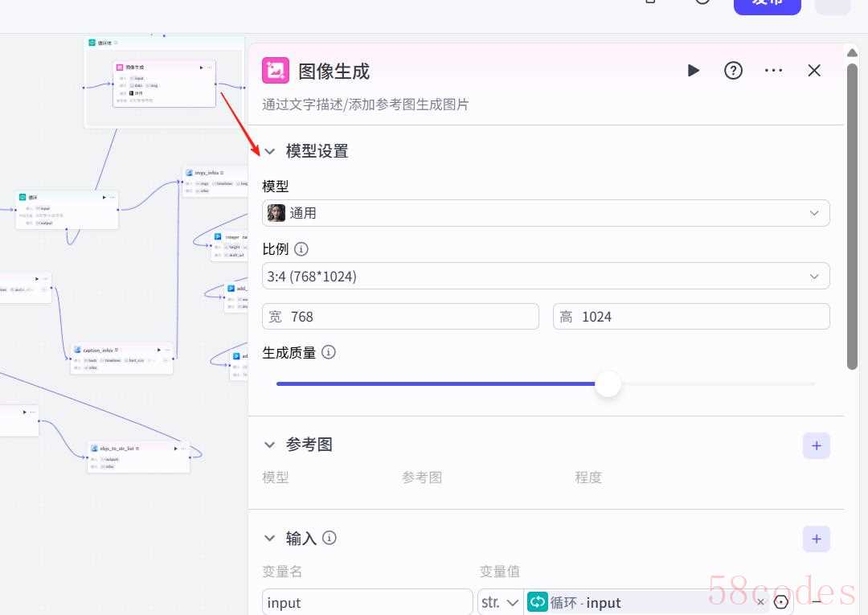Run the 图像生成 node from the panel header
This screenshot has height=615, width=868.
(x=693, y=71)
